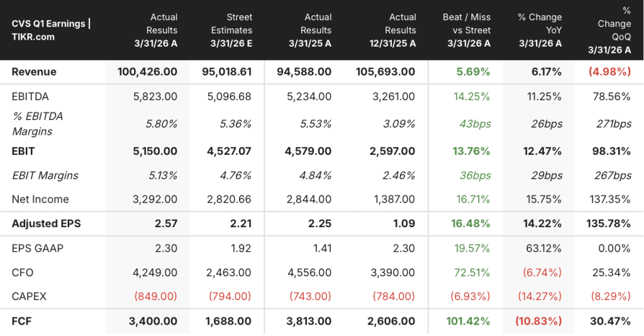Click CFO YoY change (6.74%)
The height and width of the screenshot is (336, 644).
tap(542, 272)
